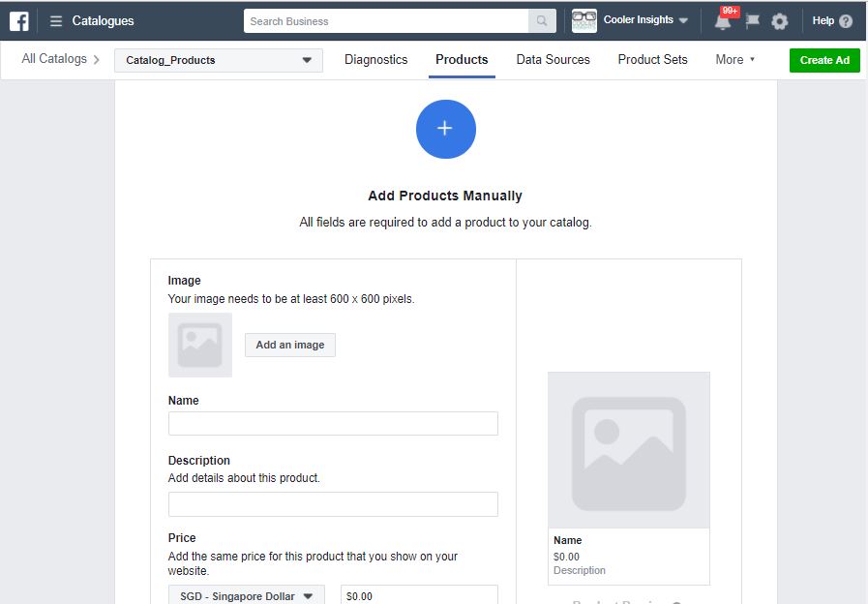
Task: Click the Catalogues title text
Action: (x=103, y=21)
